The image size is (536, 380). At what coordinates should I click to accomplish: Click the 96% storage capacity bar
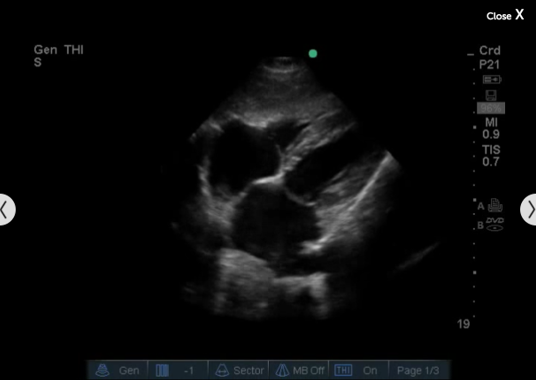pyautogui.click(x=491, y=108)
